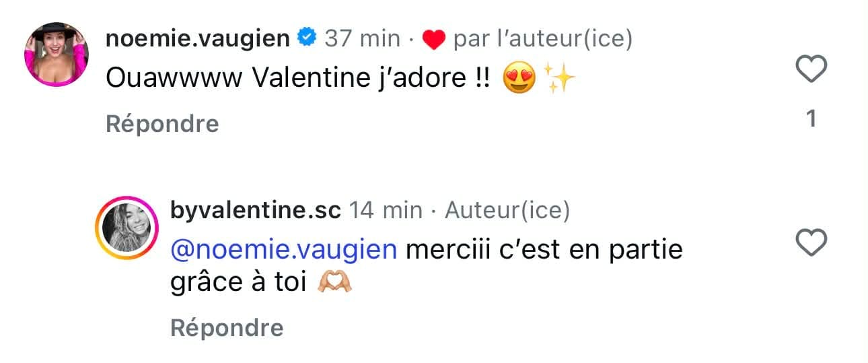
Task: Click the "par l'auteur(ice)" label
Action: pyautogui.click(x=543, y=40)
